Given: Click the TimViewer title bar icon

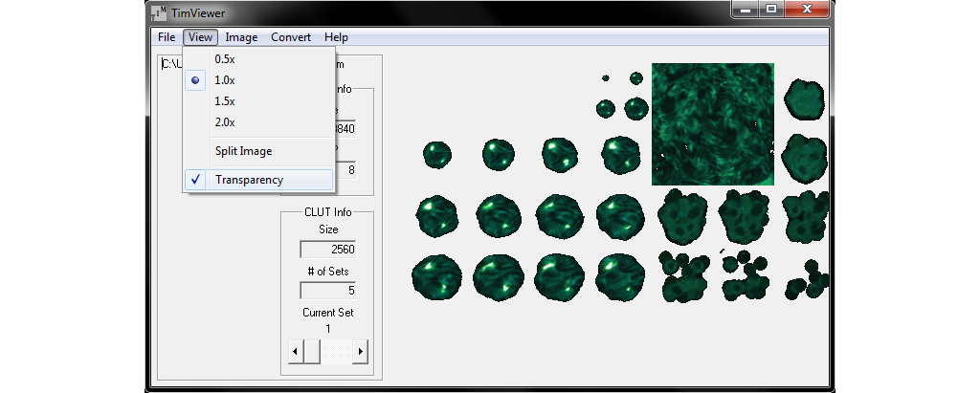Looking at the screenshot, I should [x=160, y=13].
